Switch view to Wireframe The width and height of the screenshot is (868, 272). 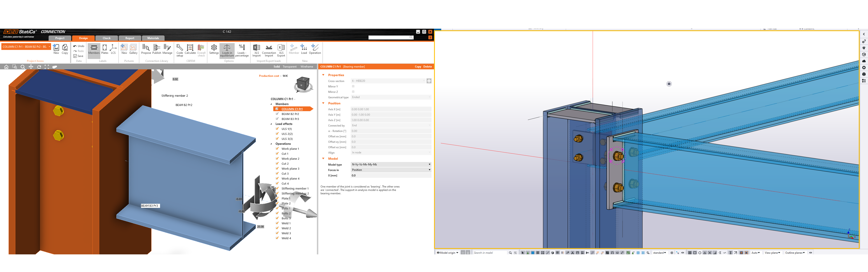click(x=307, y=67)
